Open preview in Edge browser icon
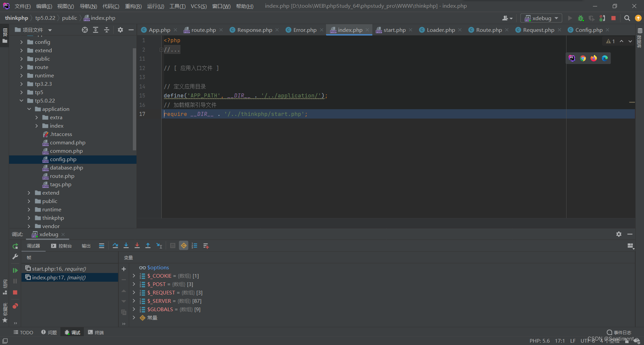The image size is (644, 345). click(605, 58)
